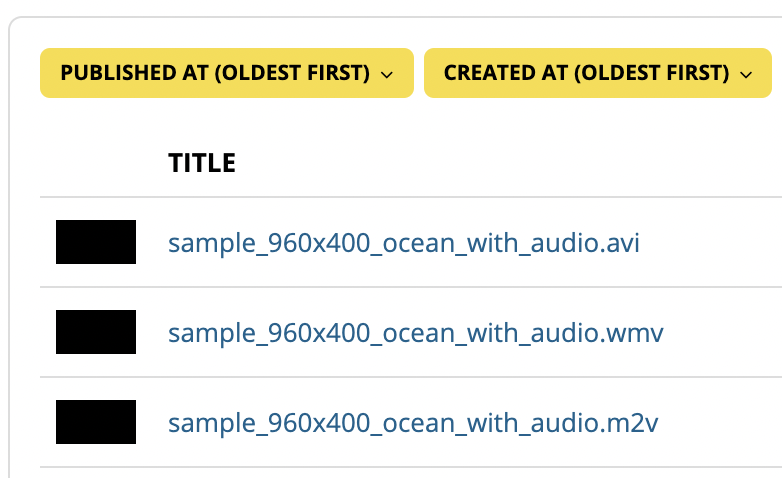Change the created date sort order

point(598,73)
